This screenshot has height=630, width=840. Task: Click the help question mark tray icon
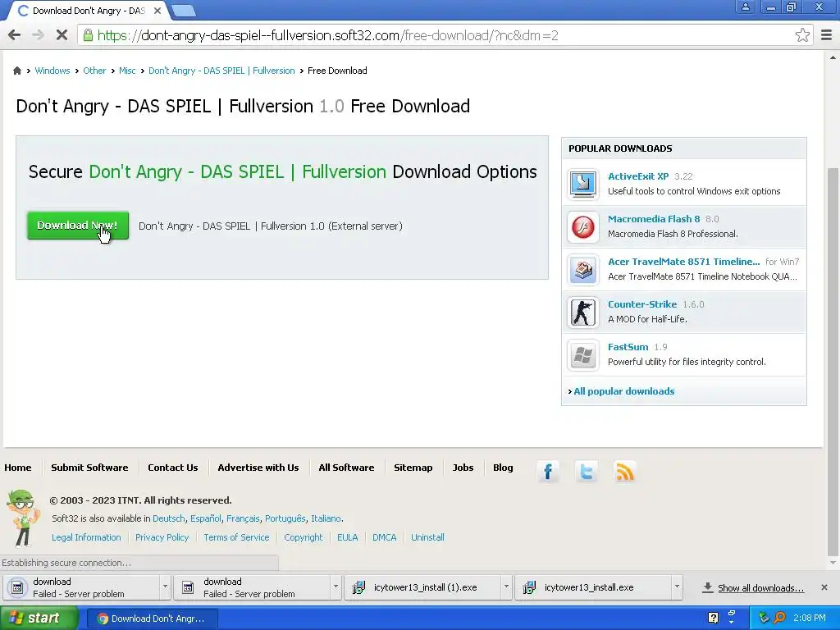point(713,618)
